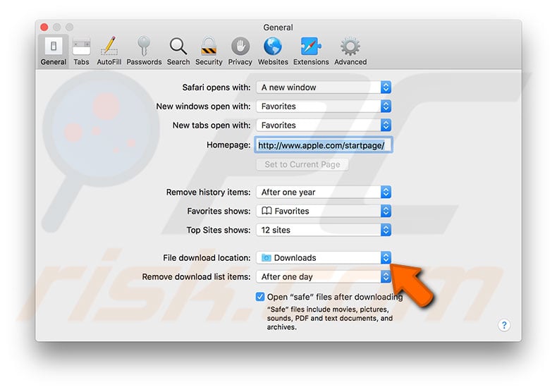The width and height of the screenshot is (557, 392).
Task: Click the Homepage URL field
Action: pos(323,145)
